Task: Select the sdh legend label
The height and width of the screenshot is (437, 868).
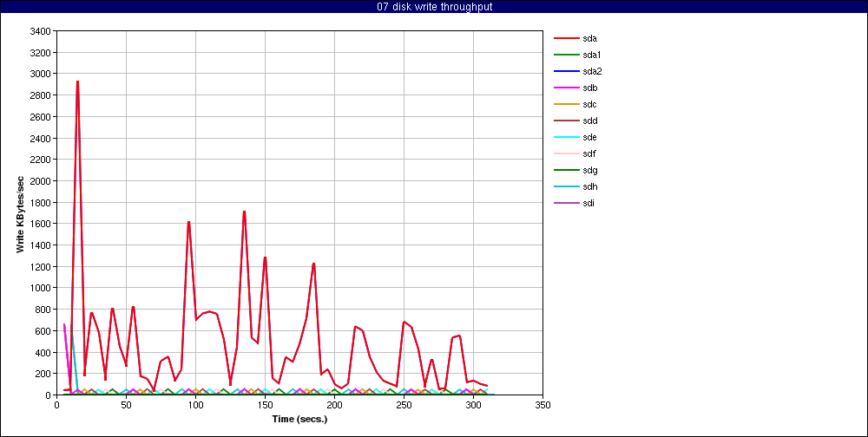Action: [589, 187]
